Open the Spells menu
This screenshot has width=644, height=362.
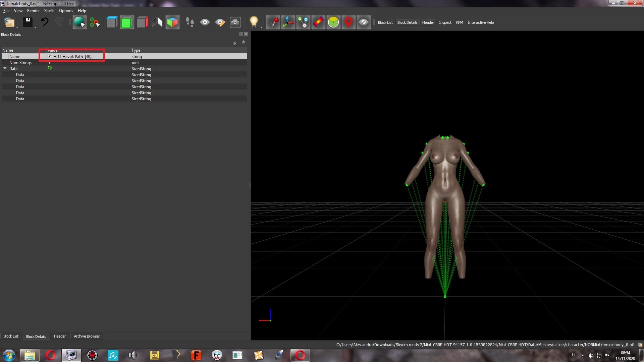pos(49,11)
